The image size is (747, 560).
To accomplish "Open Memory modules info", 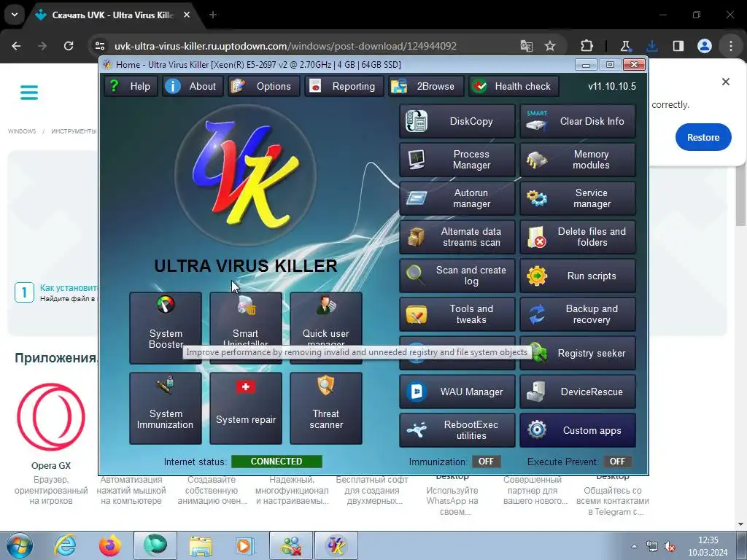I will click(578, 160).
